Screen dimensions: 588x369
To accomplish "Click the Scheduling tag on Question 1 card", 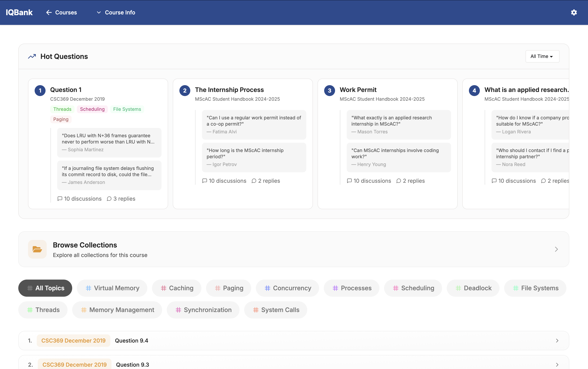I will pos(92,109).
